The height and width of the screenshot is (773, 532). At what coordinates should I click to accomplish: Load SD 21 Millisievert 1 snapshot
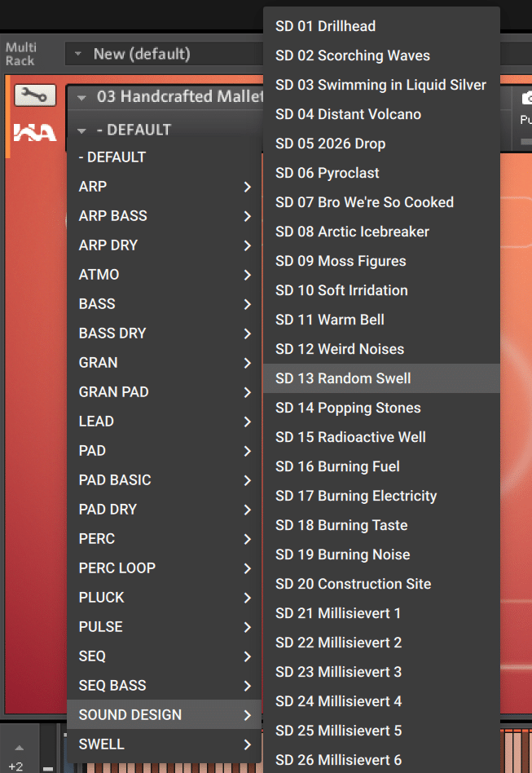382,613
